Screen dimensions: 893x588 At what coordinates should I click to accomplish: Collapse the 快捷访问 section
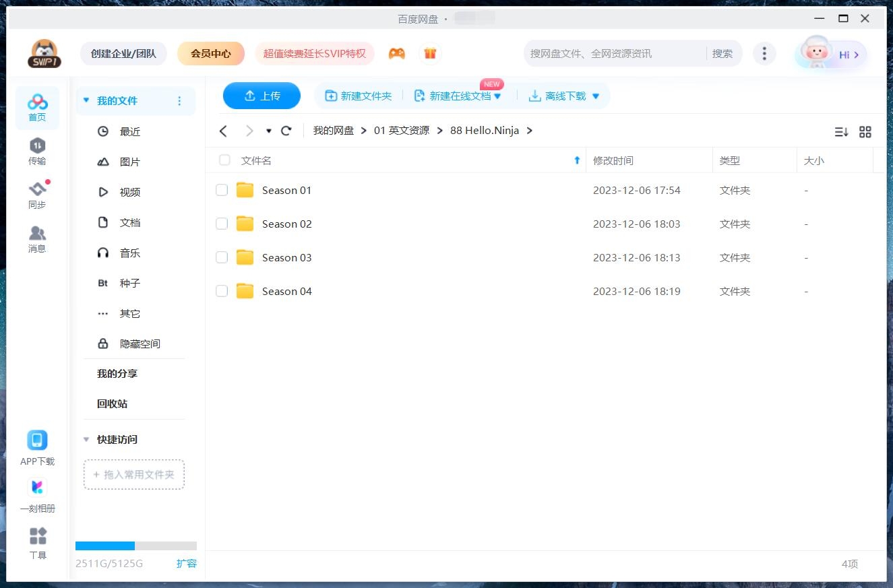[x=86, y=439]
